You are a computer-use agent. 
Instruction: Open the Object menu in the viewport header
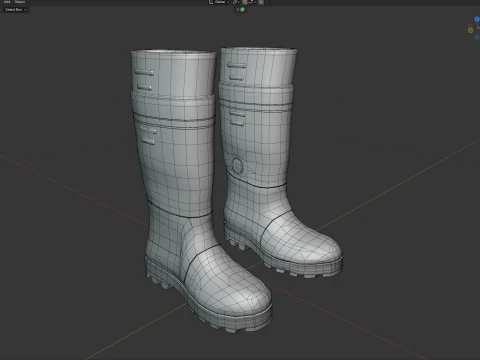pyautogui.click(x=20, y=2)
